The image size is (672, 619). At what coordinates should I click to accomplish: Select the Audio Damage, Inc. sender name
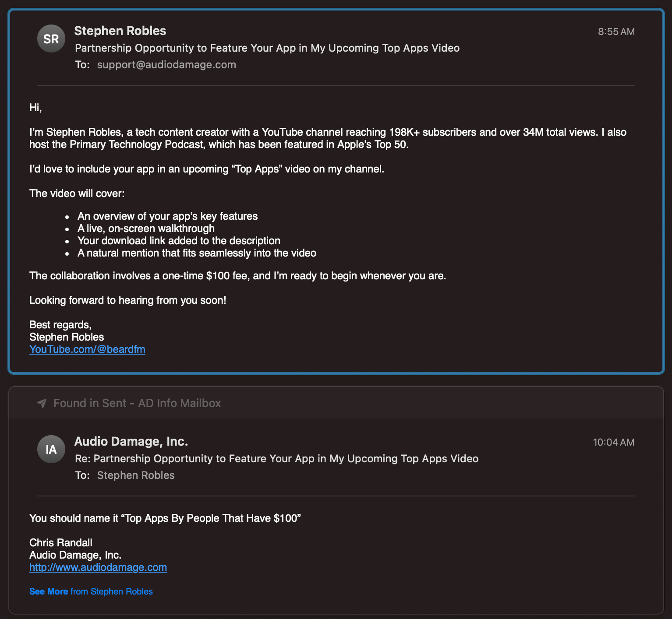pos(131,441)
